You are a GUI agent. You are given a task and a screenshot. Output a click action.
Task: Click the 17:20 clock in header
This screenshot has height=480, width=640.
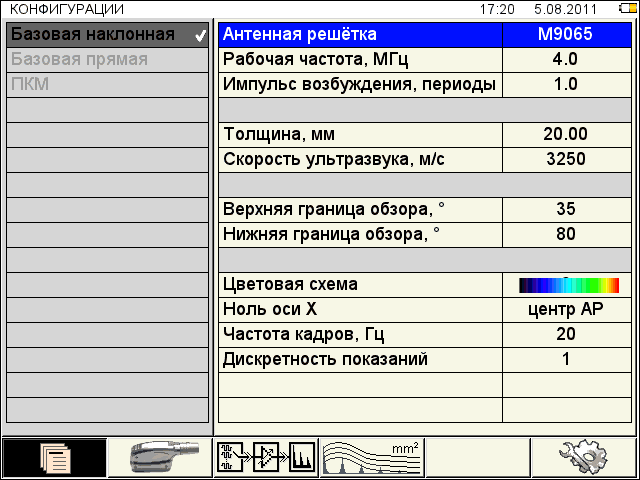tap(497, 9)
